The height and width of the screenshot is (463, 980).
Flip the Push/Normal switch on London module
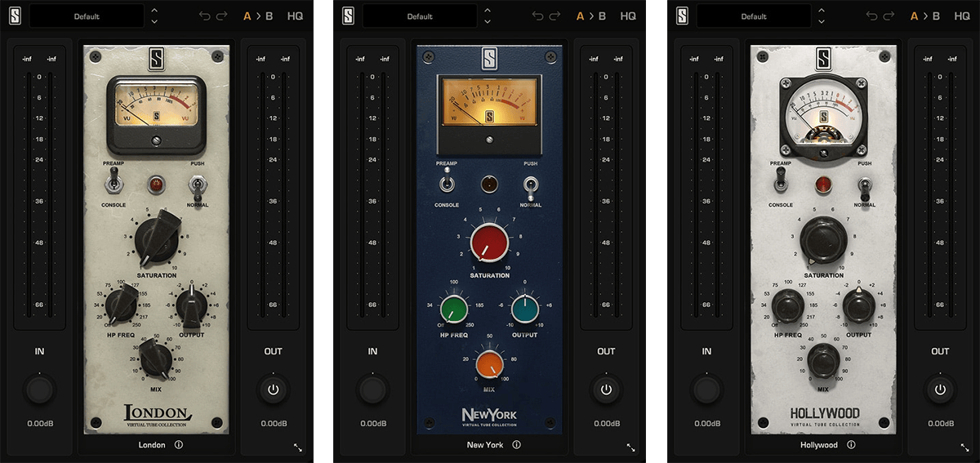(x=197, y=188)
